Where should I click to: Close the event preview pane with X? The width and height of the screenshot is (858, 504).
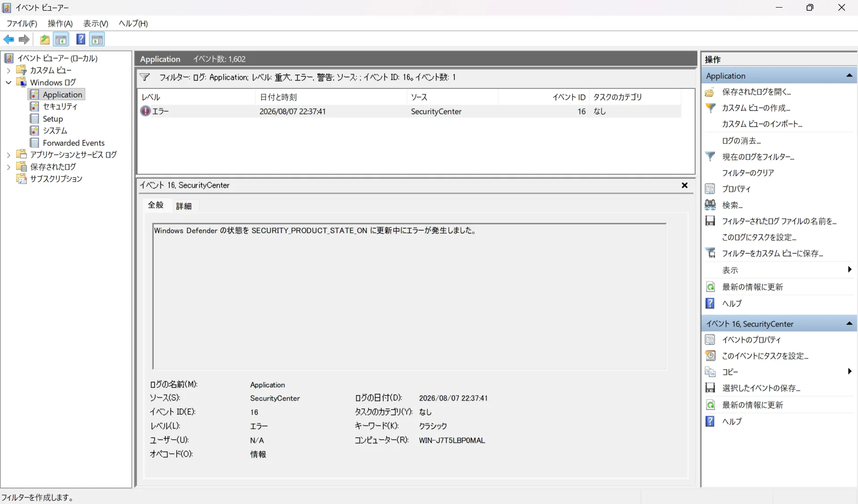pyautogui.click(x=685, y=185)
